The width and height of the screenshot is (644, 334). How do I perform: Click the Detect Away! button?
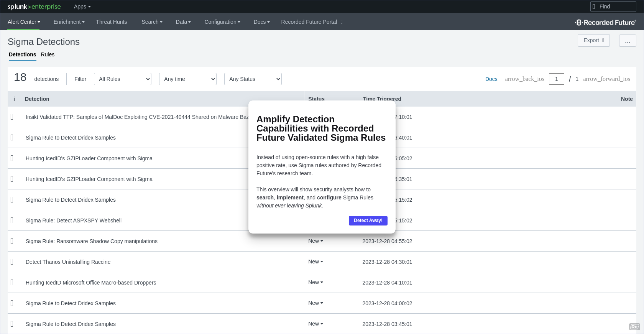(368, 220)
